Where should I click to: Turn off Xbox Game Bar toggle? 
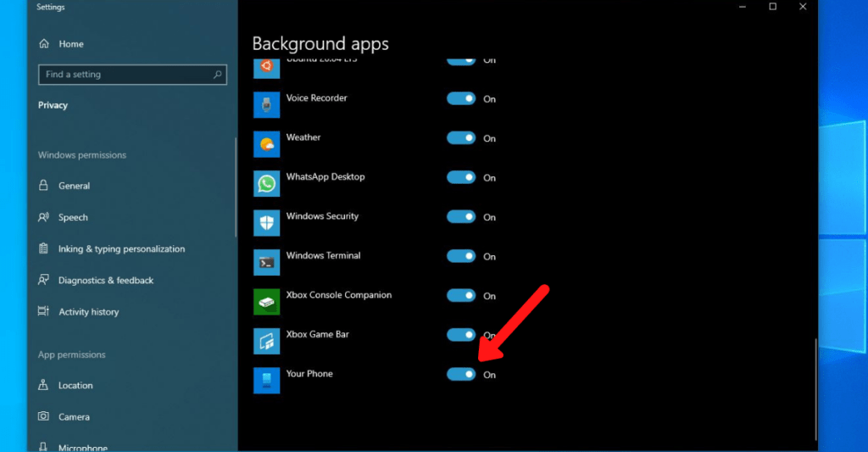461,335
